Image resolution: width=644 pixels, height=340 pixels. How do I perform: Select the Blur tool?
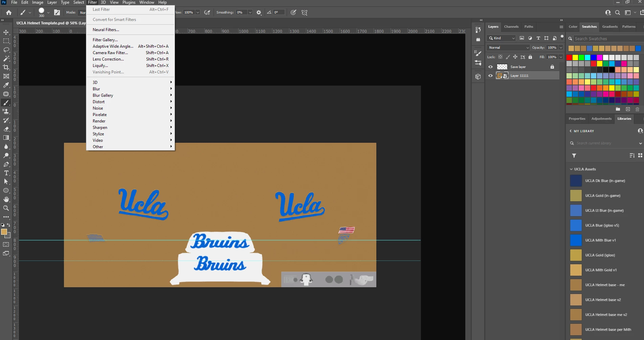click(x=6, y=146)
